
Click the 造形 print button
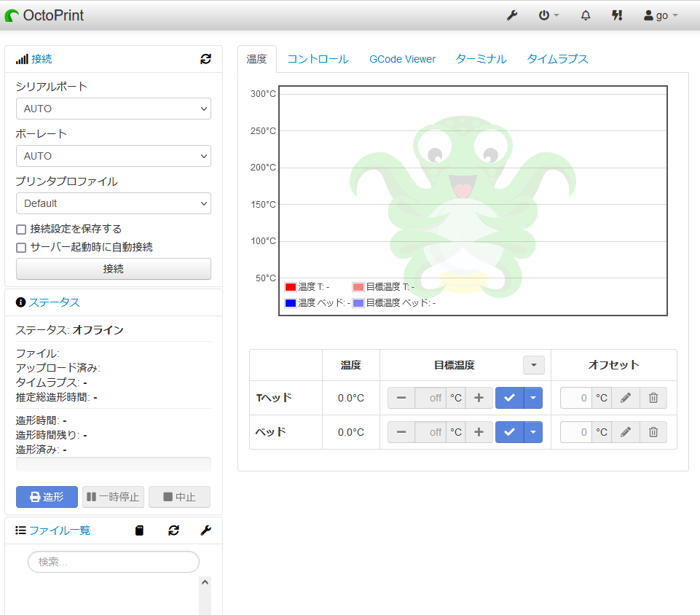click(x=47, y=497)
